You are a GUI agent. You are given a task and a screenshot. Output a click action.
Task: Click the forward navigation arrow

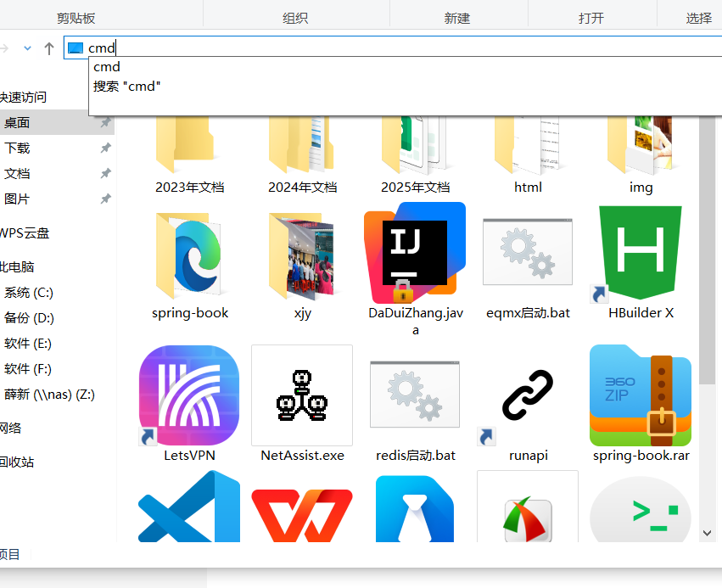[x=4, y=48]
